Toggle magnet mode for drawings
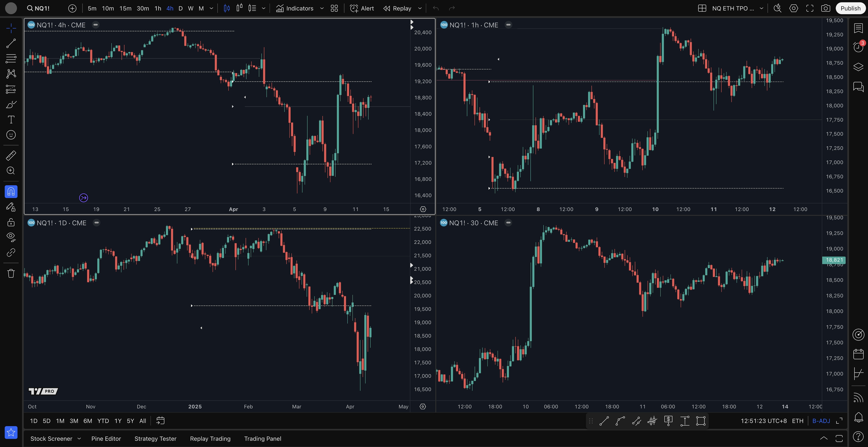Viewport: 868px width, 447px height. click(x=11, y=192)
